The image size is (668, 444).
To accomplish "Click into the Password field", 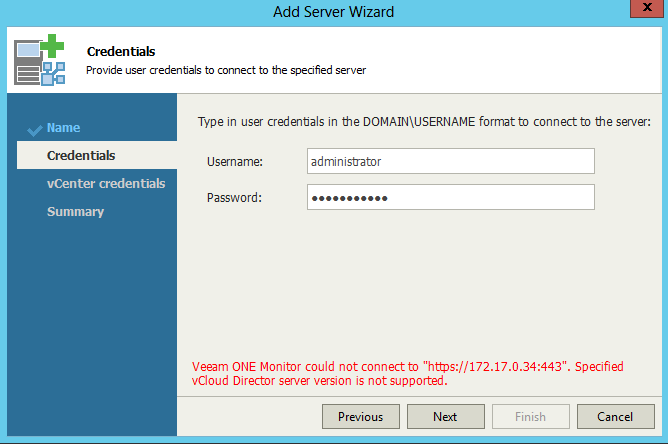I will point(451,197).
